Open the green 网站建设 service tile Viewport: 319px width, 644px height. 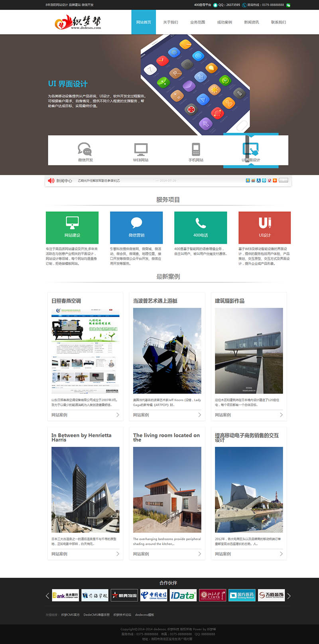click(72, 227)
